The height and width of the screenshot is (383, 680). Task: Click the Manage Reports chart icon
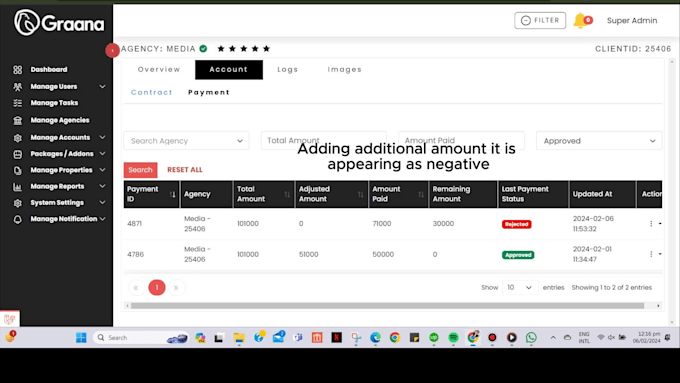point(17,187)
